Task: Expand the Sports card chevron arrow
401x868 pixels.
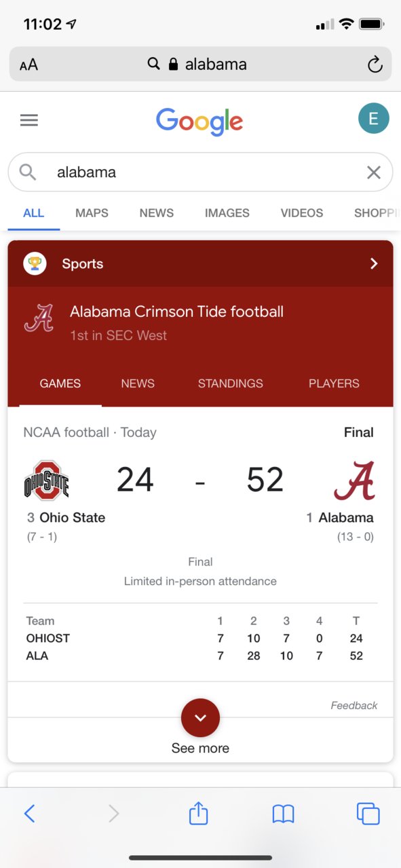Action: point(374,264)
